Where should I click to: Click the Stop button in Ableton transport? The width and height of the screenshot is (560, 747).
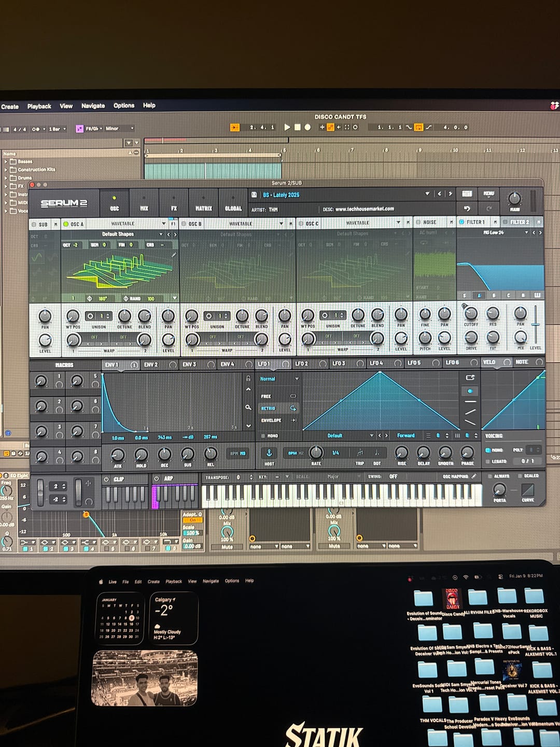pos(298,127)
